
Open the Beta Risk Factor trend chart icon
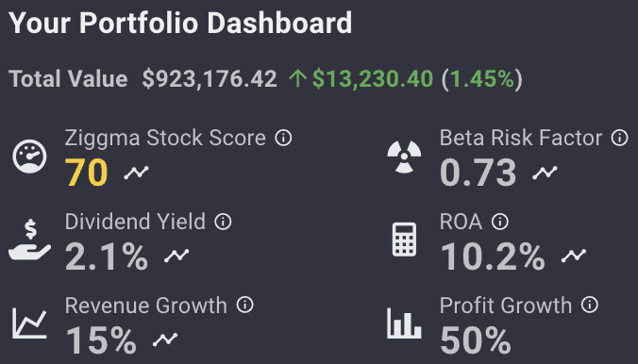point(545,173)
